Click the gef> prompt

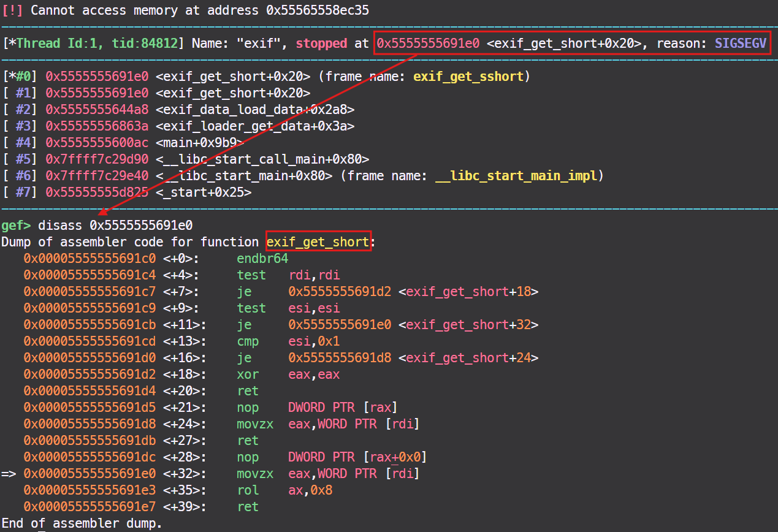[17, 225]
